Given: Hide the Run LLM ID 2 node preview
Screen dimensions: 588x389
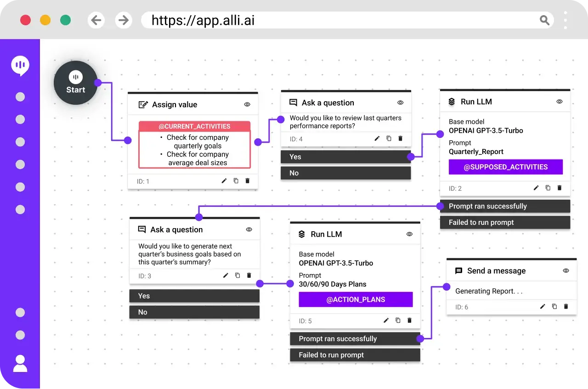Looking at the screenshot, I should [x=560, y=101].
